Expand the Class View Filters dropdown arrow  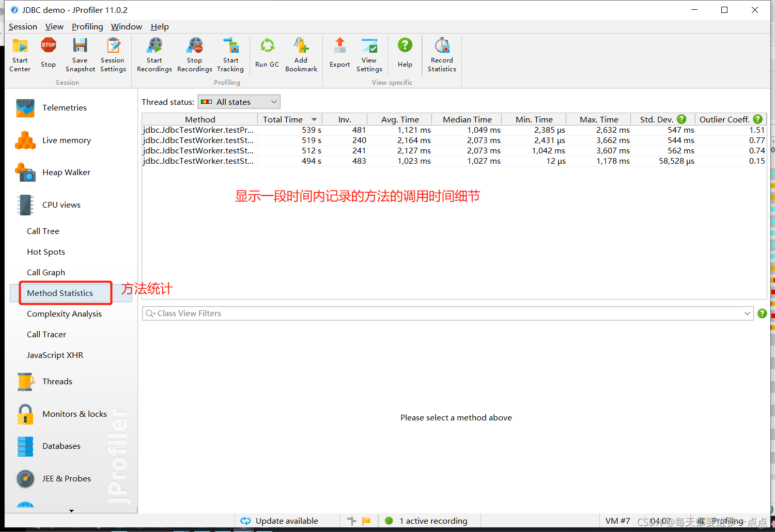pos(747,314)
